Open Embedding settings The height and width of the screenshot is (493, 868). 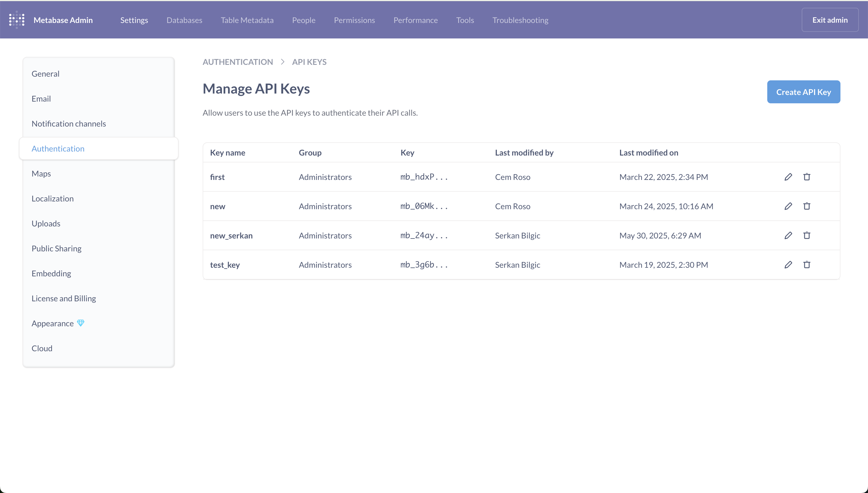[98, 273]
